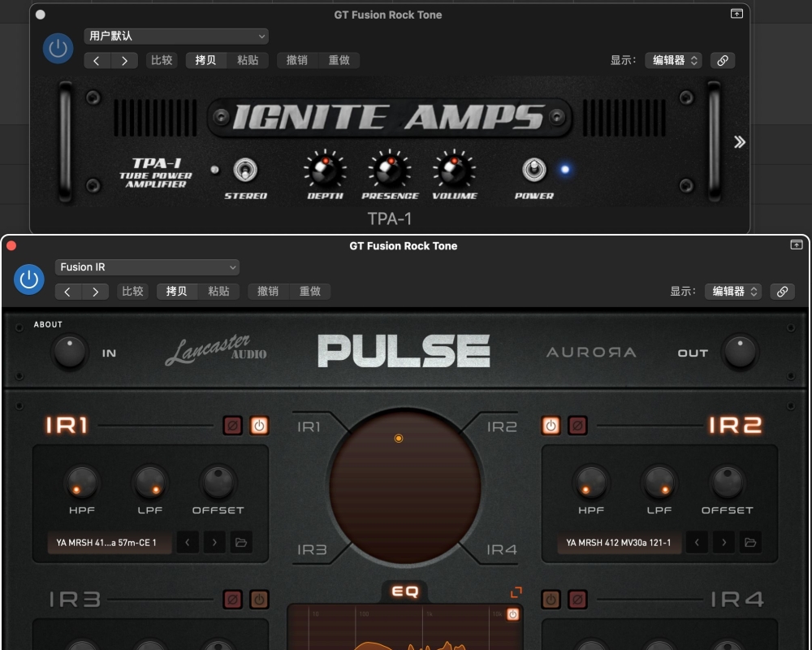
Task: Click the VOLUME knob on the TPA-1
Action: pos(454,170)
